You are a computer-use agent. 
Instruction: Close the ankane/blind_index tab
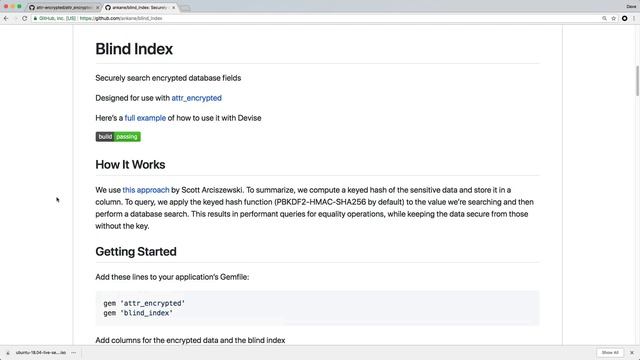[173, 8]
